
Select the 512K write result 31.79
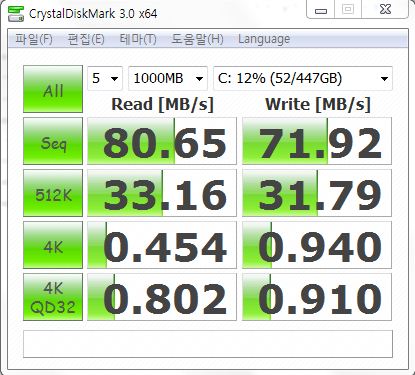(317, 193)
